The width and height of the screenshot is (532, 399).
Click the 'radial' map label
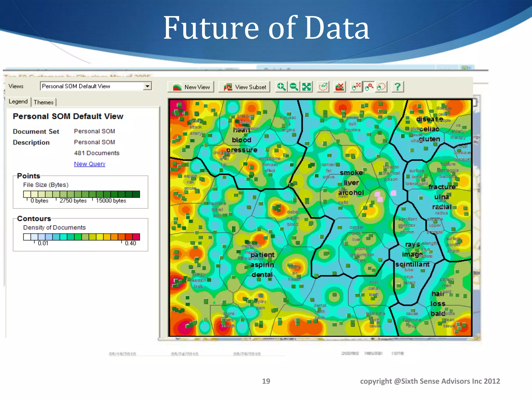[x=442, y=207]
